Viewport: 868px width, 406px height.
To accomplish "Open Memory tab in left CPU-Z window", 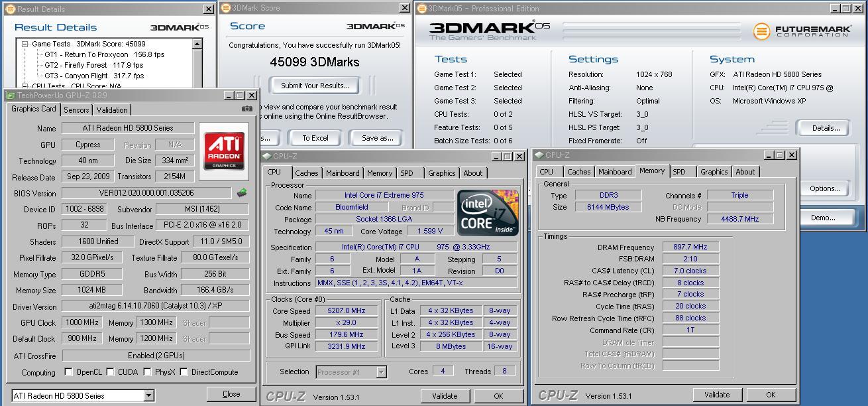I will click(x=379, y=173).
